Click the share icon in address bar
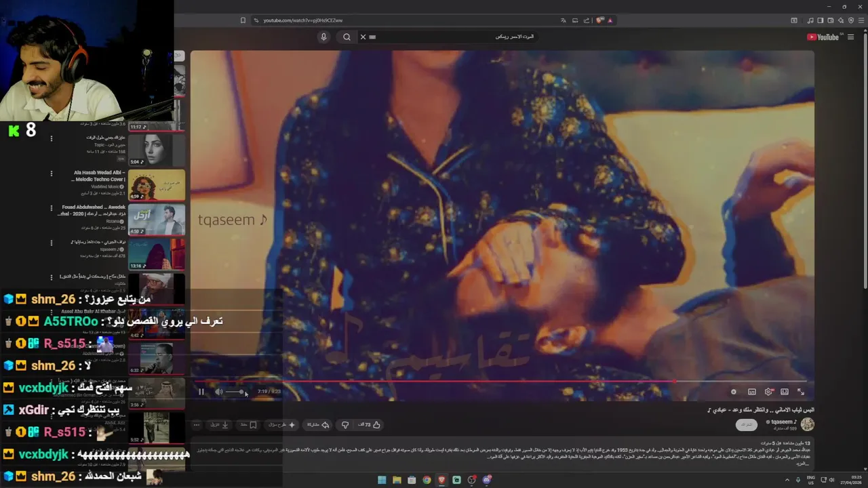This screenshot has width=868, height=488. pyautogui.click(x=587, y=20)
